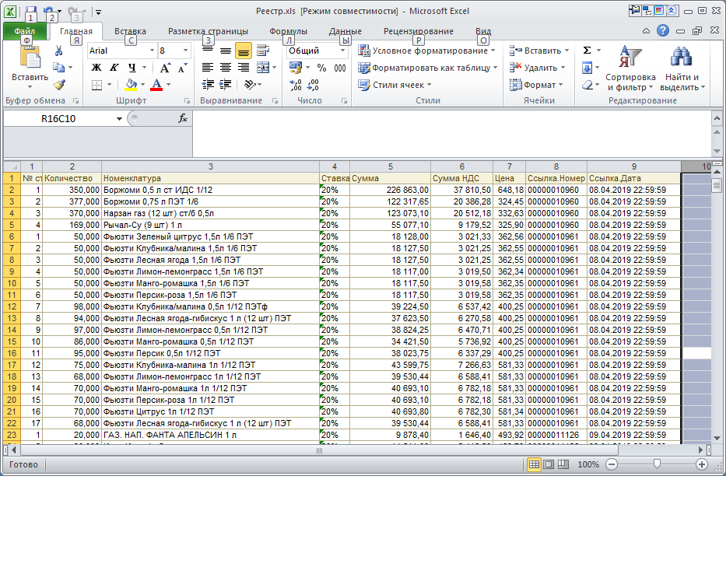Toggle Italic (К) formatting
The height and width of the screenshot is (588, 726).
114,68
